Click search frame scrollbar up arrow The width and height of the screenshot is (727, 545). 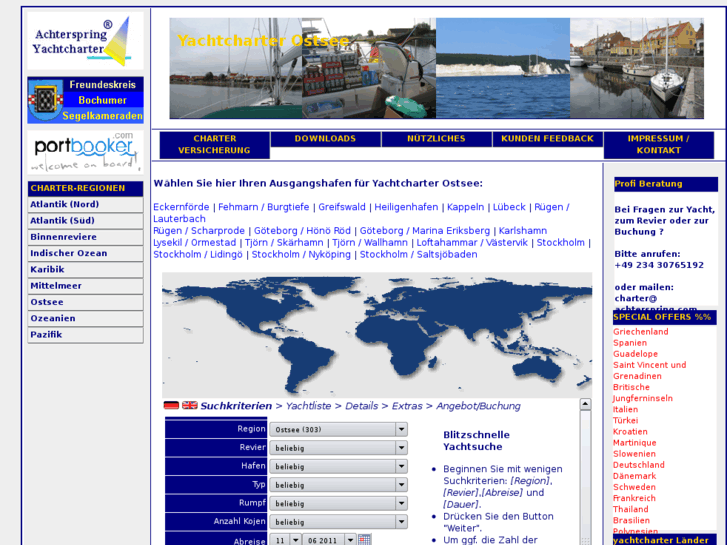coord(585,404)
